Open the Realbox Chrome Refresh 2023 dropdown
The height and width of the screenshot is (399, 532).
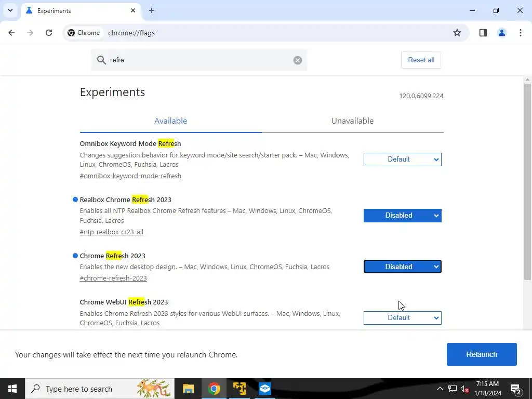click(403, 216)
